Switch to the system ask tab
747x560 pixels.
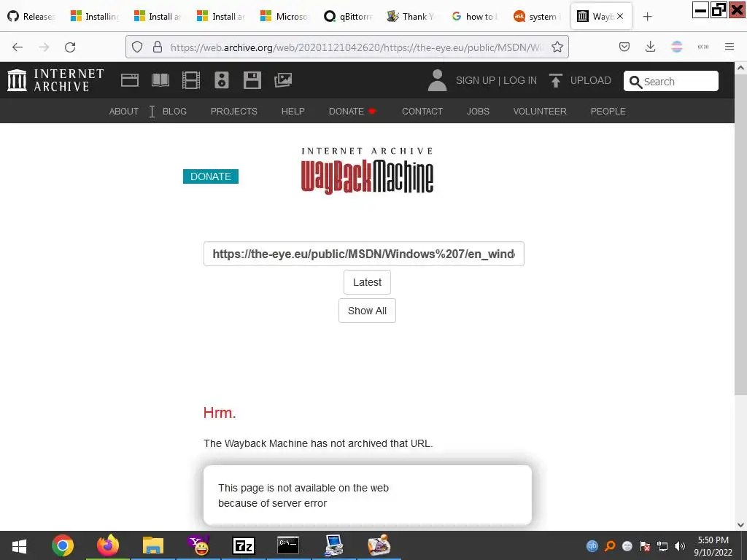pos(539,17)
